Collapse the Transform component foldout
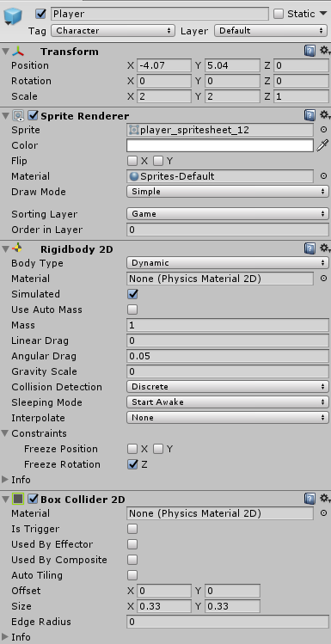331x644 pixels. tap(5, 52)
